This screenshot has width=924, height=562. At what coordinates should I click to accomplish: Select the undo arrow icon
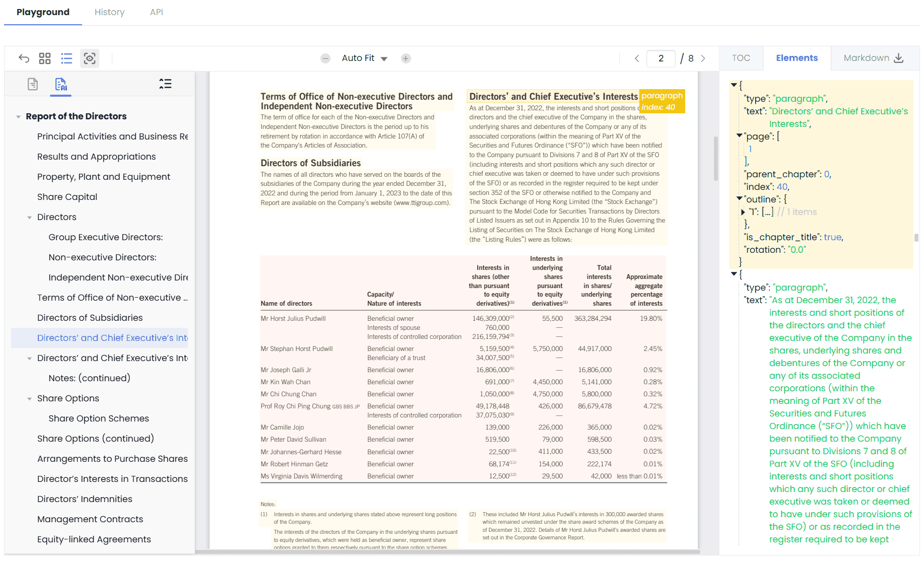[x=24, y=58]
